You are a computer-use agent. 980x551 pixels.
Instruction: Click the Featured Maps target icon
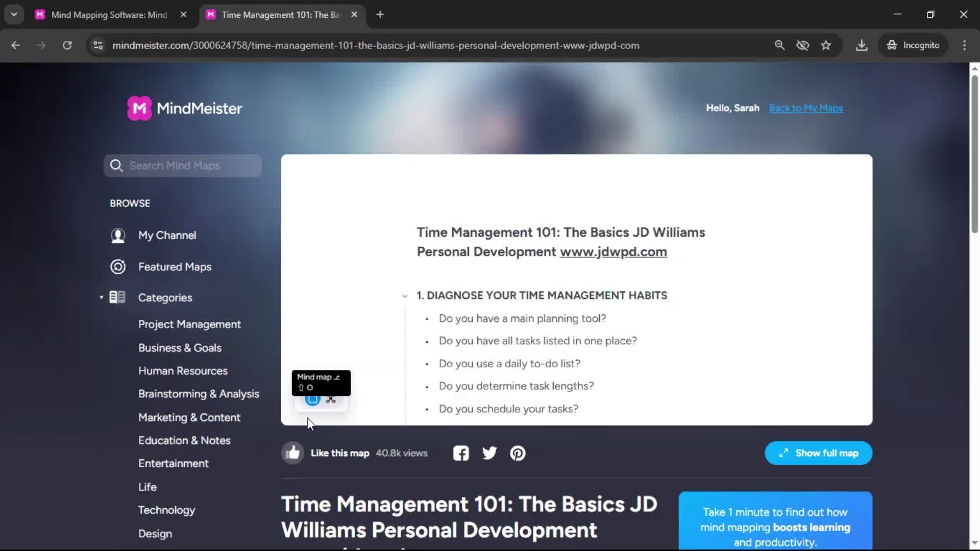pyautogui.click(x=118, y=267)
